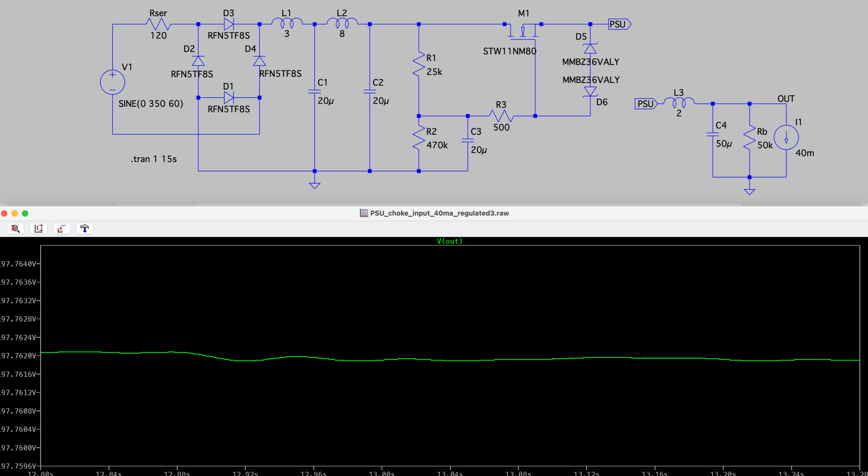Image resolution: width=868 pixels, height=476 pixels.
Task: Select the I1 current source symbol
Action: click(x=786, y=137)
